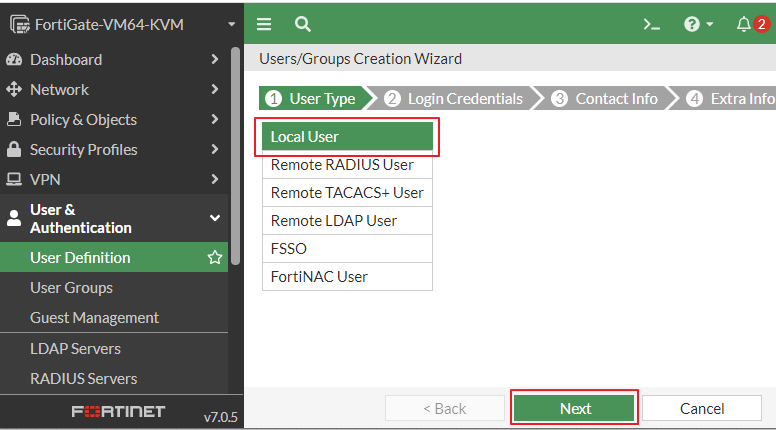Image resolution: width=776 pixels, height=430 pixels.
Task: Open the Dashboard menu
Action: [x=66, y=60]
